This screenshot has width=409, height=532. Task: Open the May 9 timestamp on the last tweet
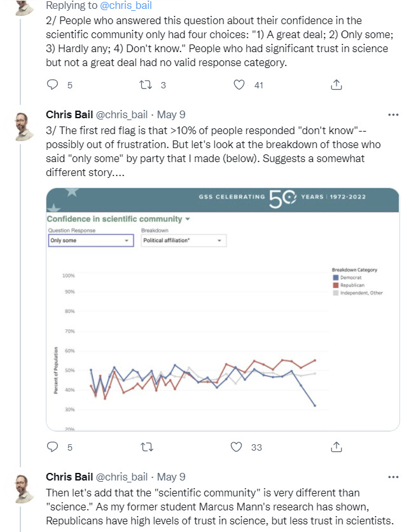(171, 477)
